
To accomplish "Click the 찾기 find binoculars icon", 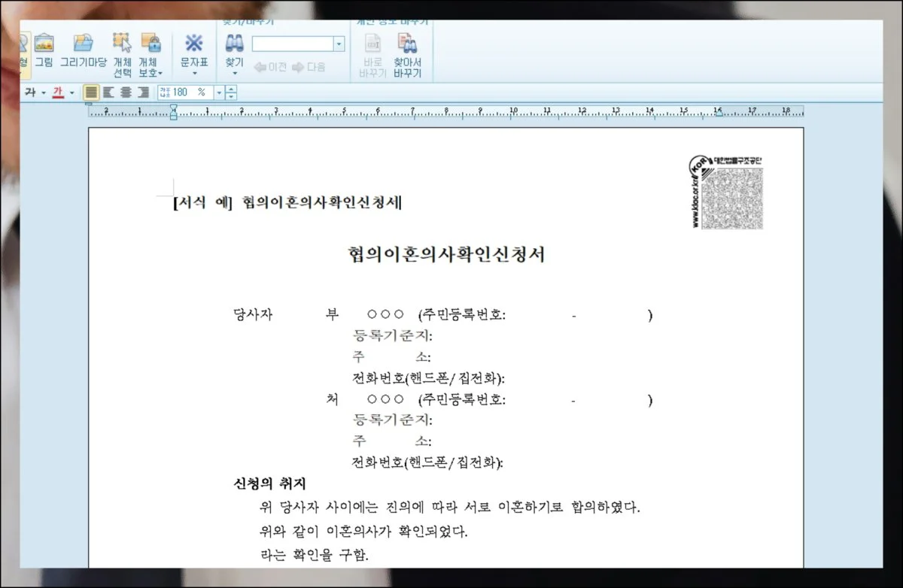I will [x=235, y=44].
